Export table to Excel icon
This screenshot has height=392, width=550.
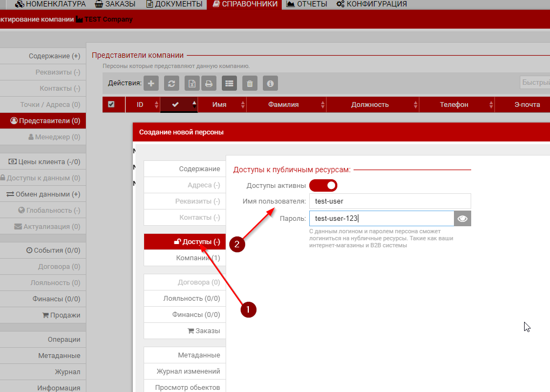[192, 83]
